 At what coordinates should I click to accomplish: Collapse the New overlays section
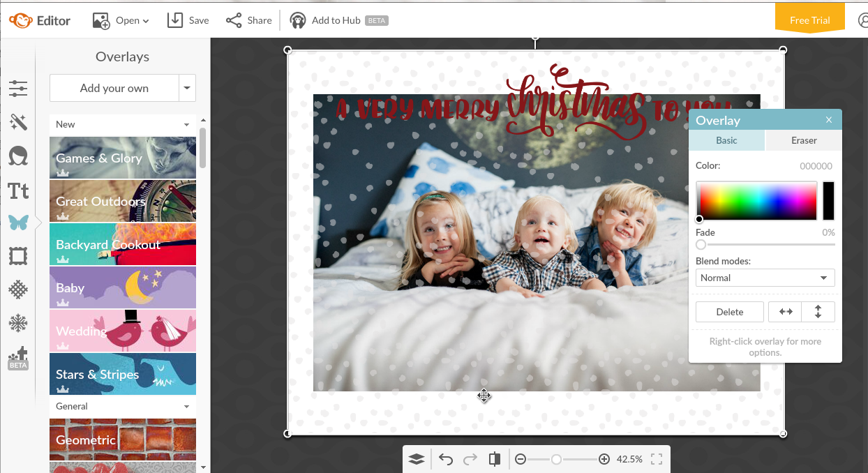point(123,124)
